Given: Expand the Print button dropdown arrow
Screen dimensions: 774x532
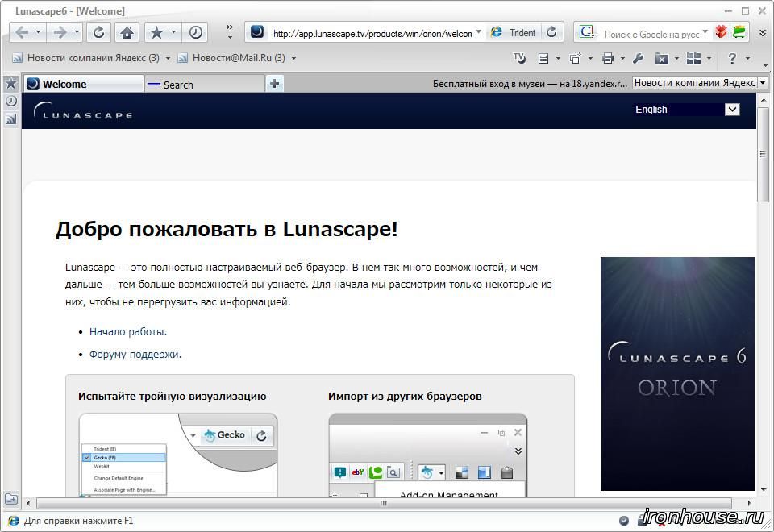Looking at the screenshot, I should click(622, 59).
